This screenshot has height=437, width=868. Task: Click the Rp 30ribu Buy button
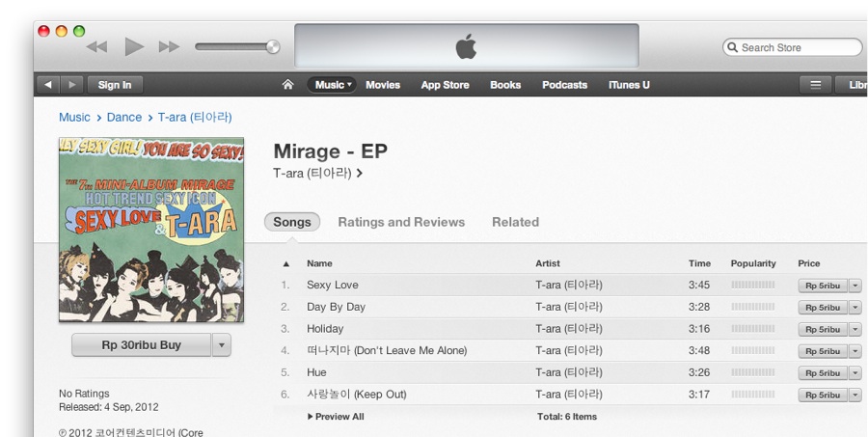pos(141,345)
